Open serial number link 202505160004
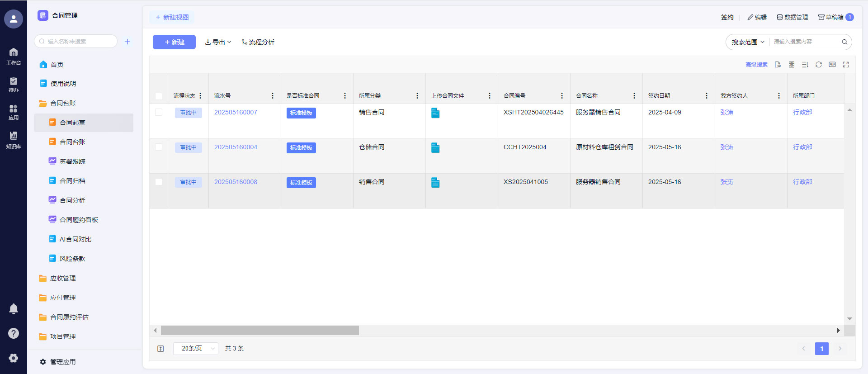 click(236, 147)
